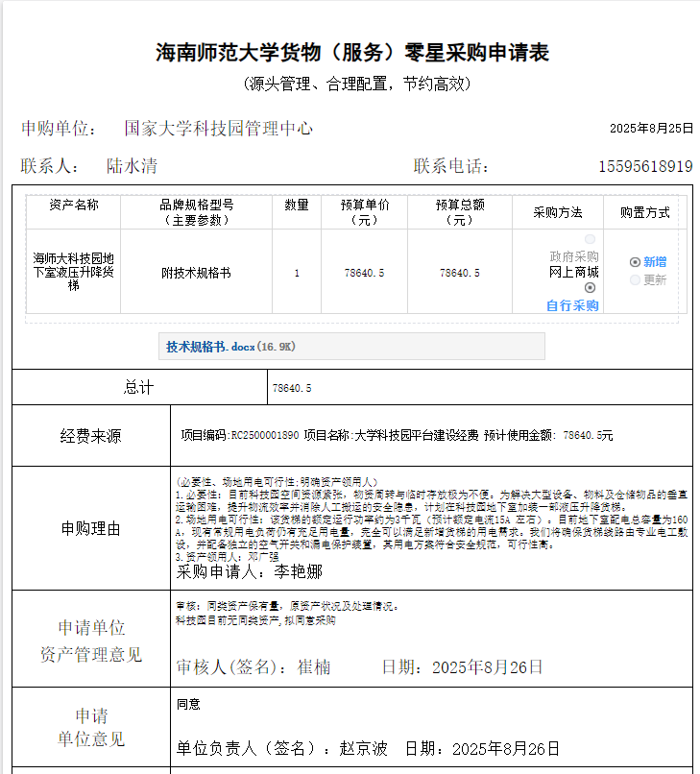The image size is (700, 774).
Task: Click the 网上商城 procurement method label
Action: 573,272
